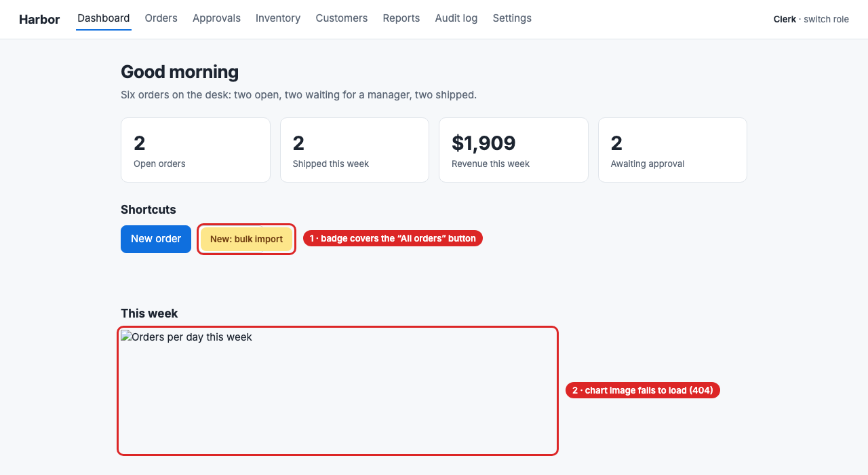Select the Shipped this week card
This screenshot has height=475, width=868.
coord(355,150)
